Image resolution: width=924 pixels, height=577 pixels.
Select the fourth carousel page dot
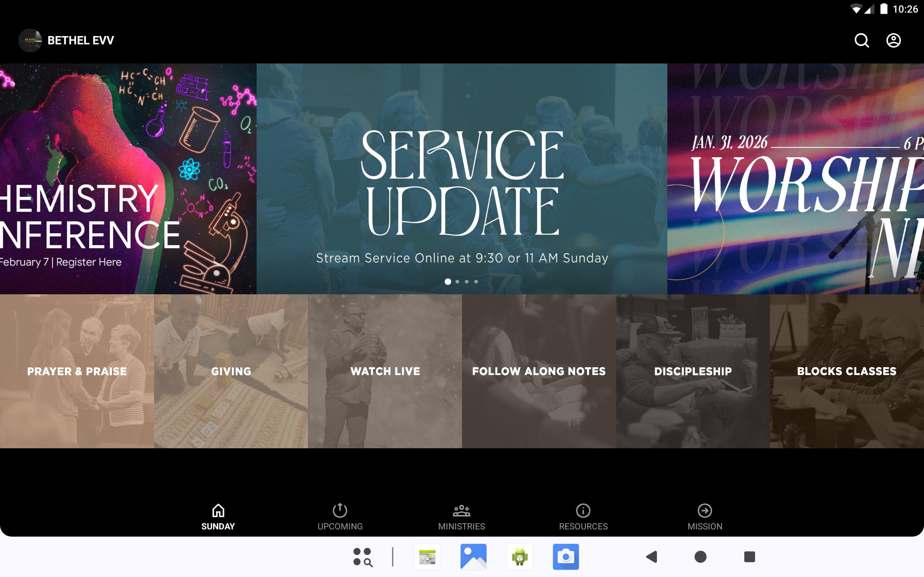point(476,282)
